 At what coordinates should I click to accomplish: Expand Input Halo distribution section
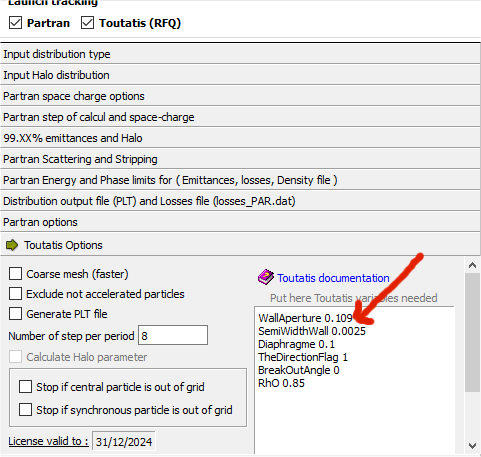[x=240, y=75]
